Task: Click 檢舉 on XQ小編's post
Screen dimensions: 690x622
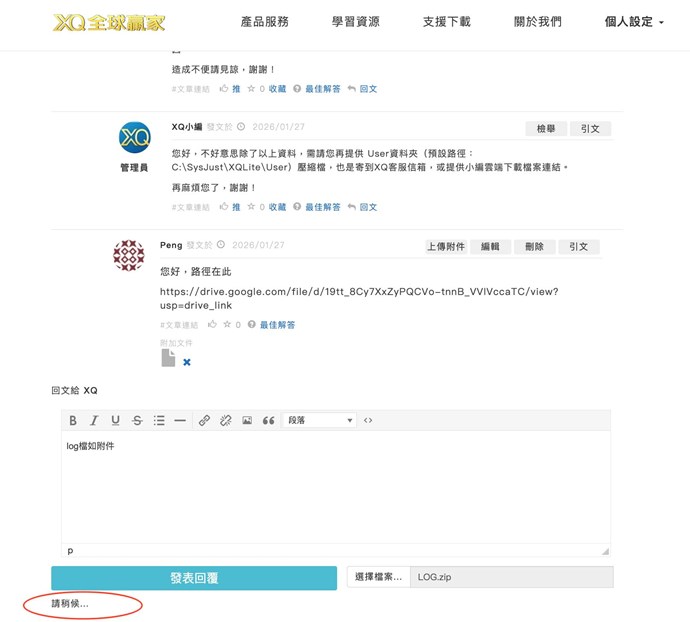Action: point(546,129)
